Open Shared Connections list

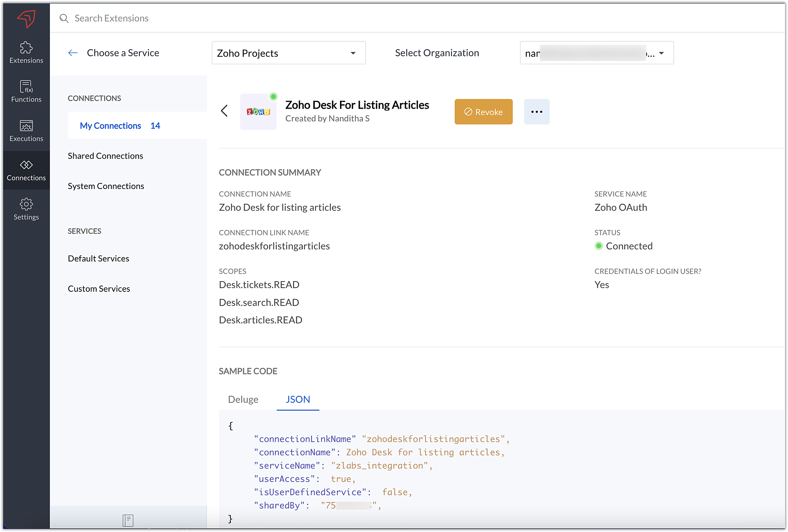pyautogui.click(x=105, y=156)
